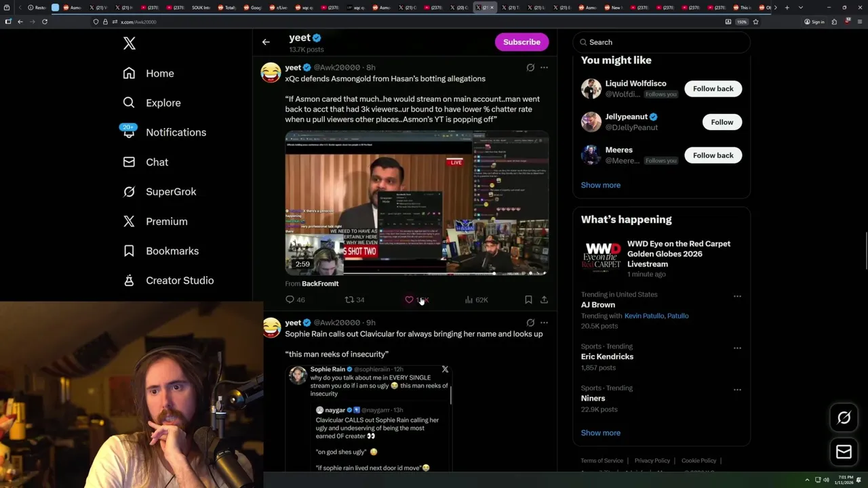Open Premium in the sidebar
The image size is (868, 488).
pos(155,222)
